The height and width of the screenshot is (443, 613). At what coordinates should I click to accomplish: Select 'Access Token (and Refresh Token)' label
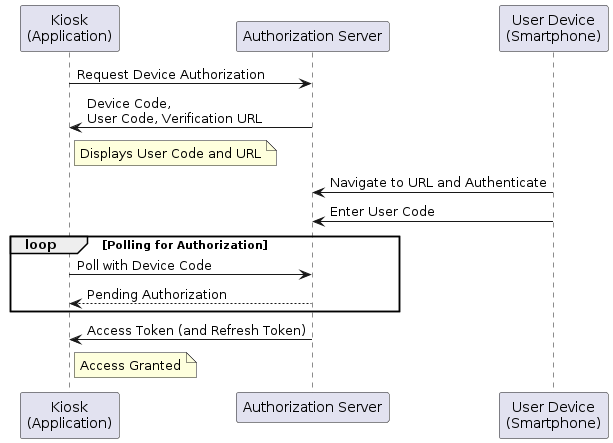pos(196,330)
